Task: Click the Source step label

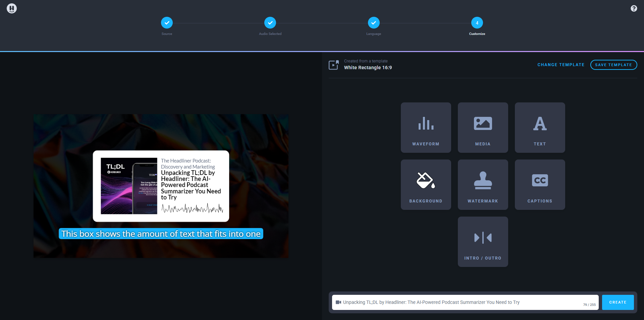Action: (x=167, y=34)
